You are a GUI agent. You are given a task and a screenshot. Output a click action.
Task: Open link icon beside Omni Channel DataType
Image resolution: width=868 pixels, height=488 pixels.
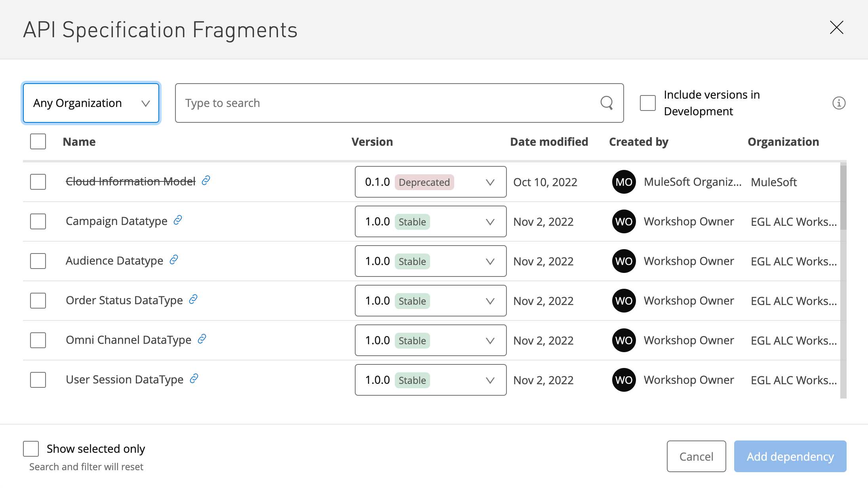(202, 339)
